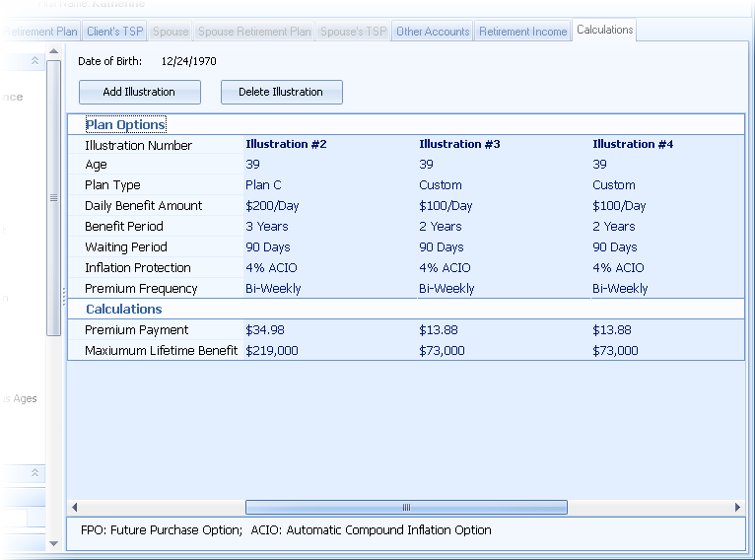Viewport: 755px width, 560px height.
Task: Select the Retirement Income tab
Action: click(522, 32)
